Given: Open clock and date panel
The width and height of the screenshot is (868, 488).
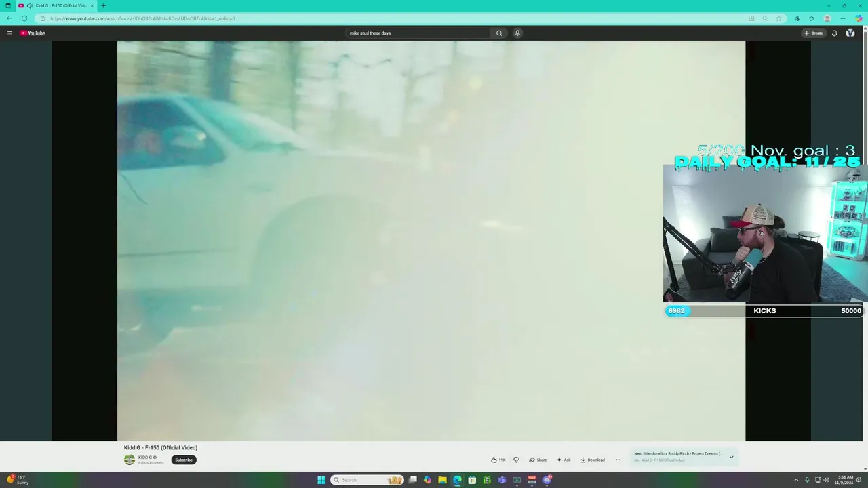Looking at the screenshot, I should (845, 480).
